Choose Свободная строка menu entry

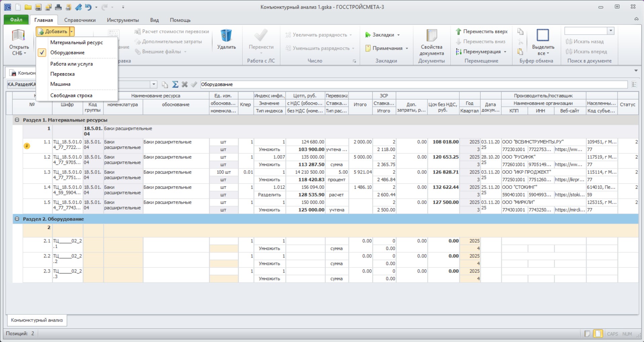[71, 96]
